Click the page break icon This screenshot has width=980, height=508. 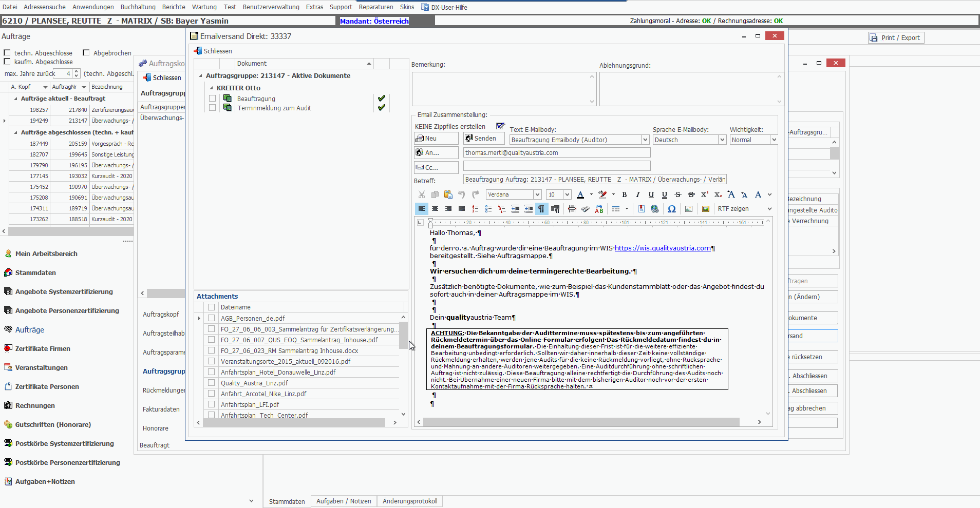coord(572,209)
